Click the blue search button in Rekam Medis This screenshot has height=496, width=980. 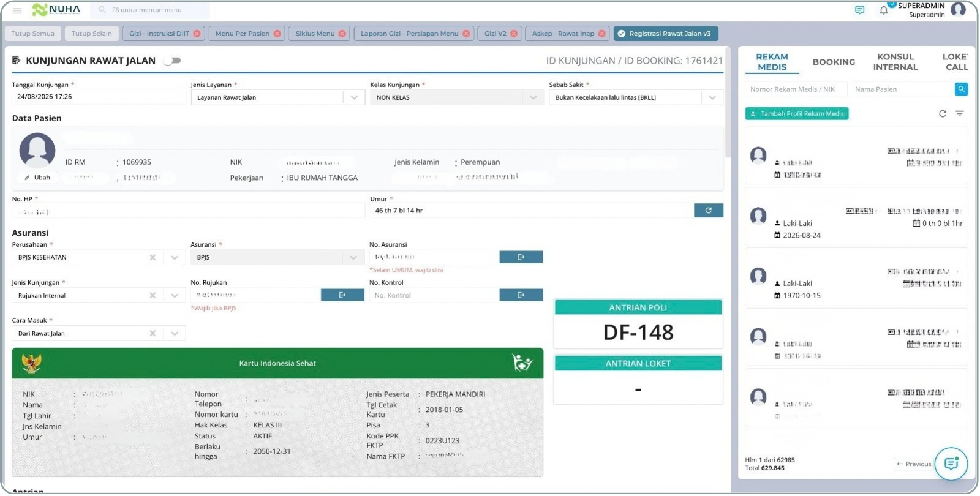(x=961, y=89)
